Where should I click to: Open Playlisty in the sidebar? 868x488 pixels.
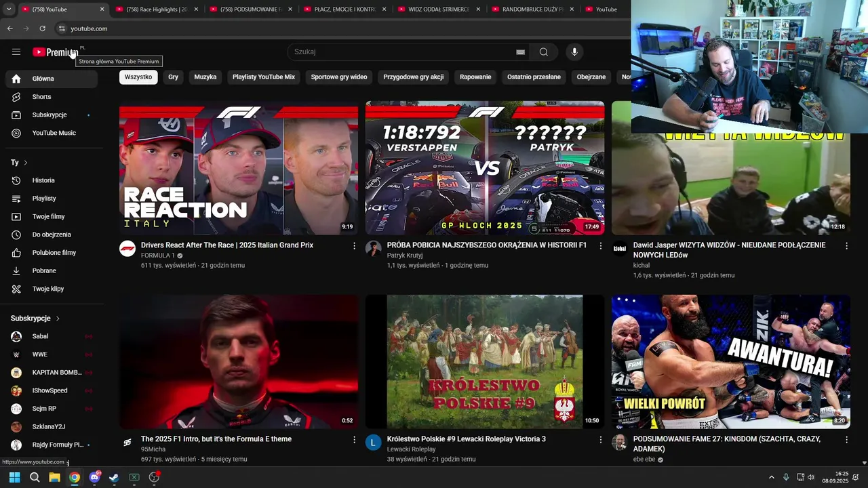coord(52,199)
